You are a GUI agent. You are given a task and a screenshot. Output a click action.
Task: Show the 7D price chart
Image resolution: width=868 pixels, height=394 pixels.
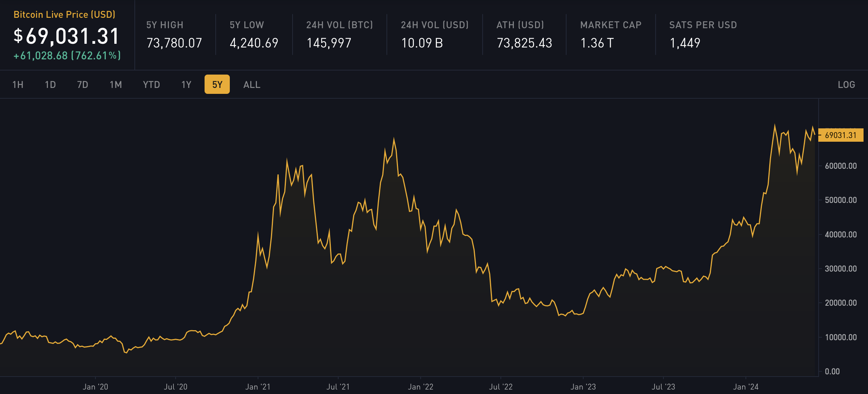pos(82,85)
